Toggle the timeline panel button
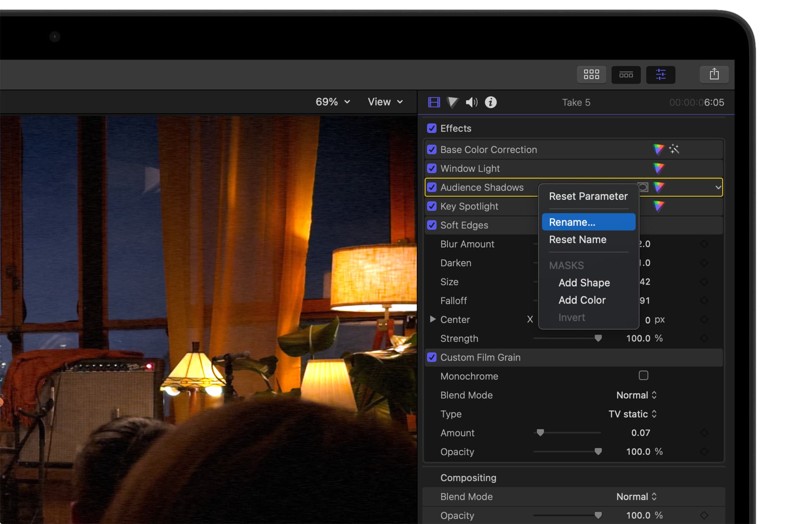This screenshot has height=524, width=812. [x=626, y=75]
